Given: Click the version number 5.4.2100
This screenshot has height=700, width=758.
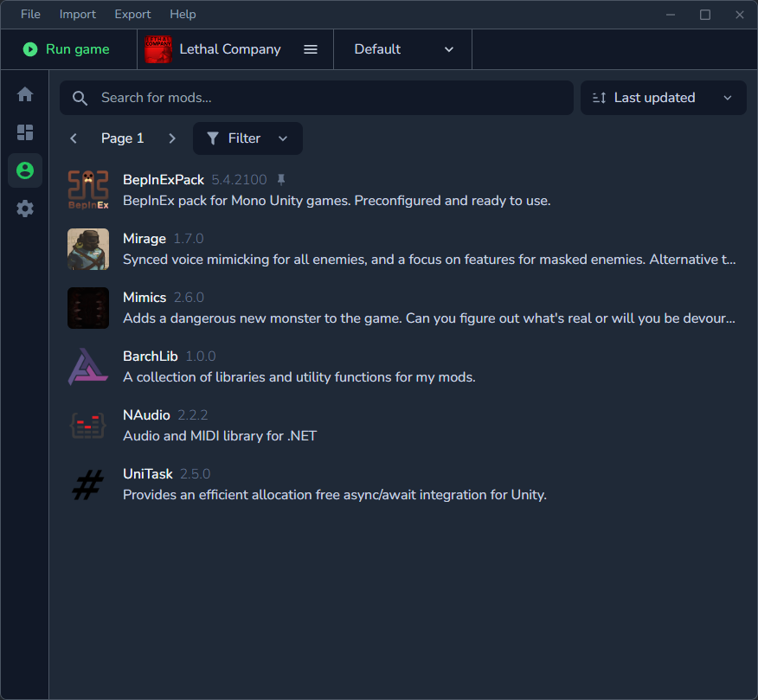Looking at the screenshot, I should pyautogui.click(x=240, y=180).
